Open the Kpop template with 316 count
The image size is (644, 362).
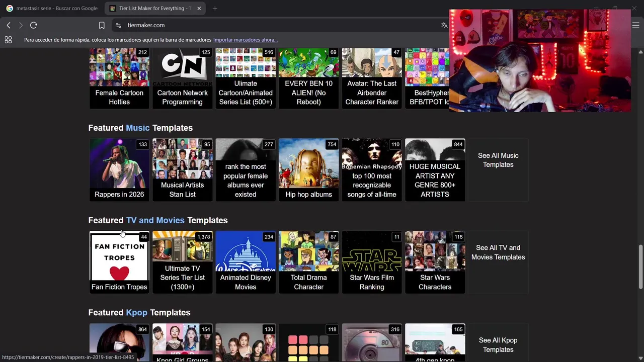coord(372,343)
